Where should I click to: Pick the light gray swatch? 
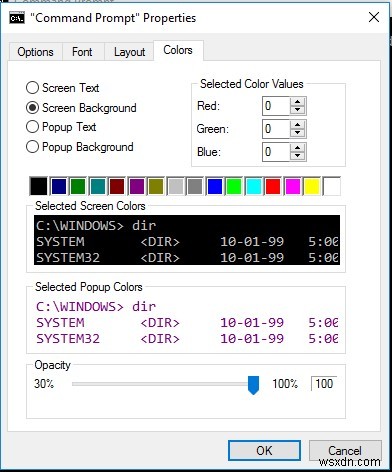176,186
